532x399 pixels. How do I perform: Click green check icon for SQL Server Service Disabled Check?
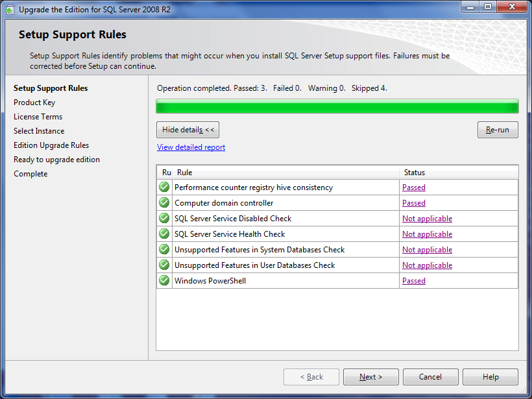point(164,218)
